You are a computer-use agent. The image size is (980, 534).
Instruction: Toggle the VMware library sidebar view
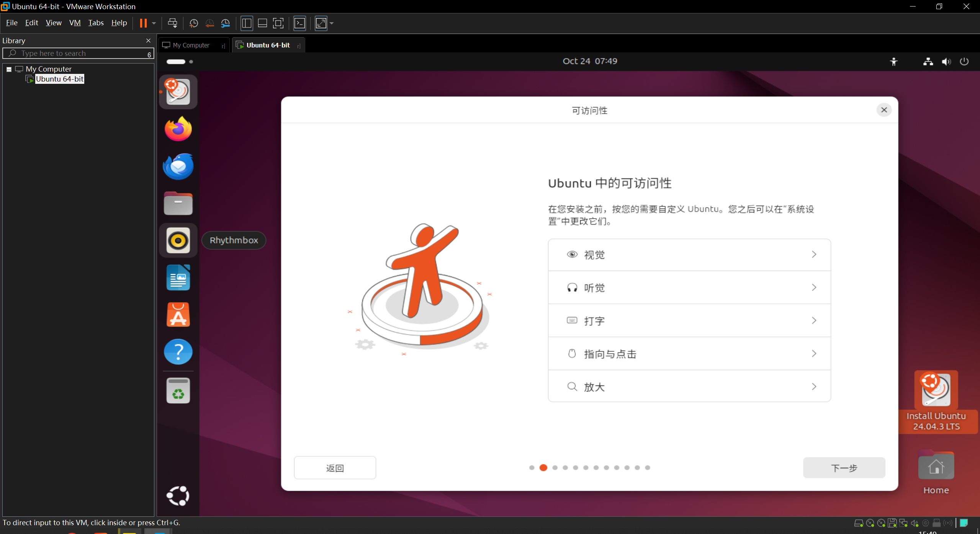247,23
